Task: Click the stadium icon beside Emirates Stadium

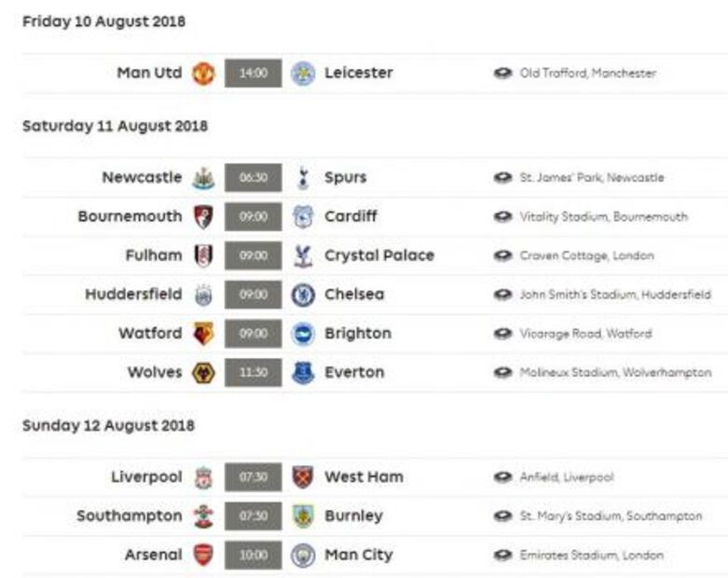Action: pos(503,556)
